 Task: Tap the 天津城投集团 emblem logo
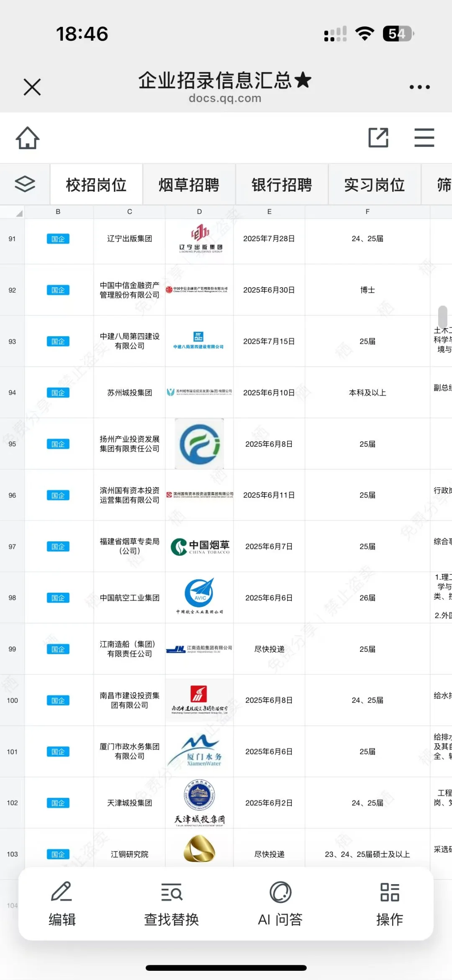pyautogui.click(x=200, y=803)
